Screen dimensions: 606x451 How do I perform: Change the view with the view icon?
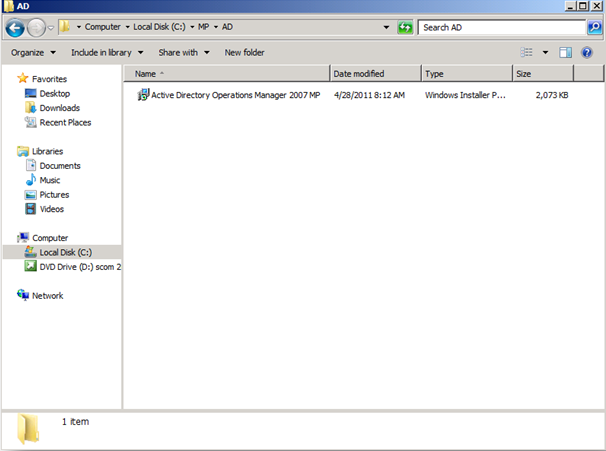tap(526, 52)
